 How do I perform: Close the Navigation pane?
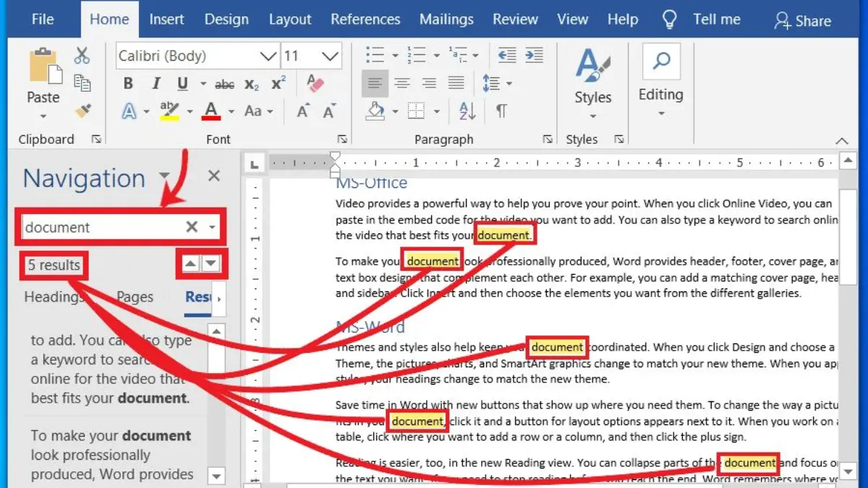tap(214, 176)
